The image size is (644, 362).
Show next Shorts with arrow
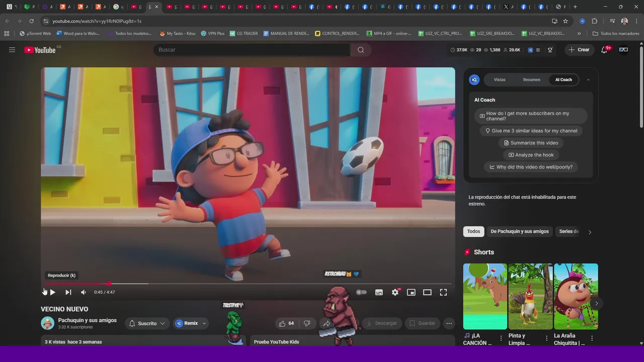[597, 303]
